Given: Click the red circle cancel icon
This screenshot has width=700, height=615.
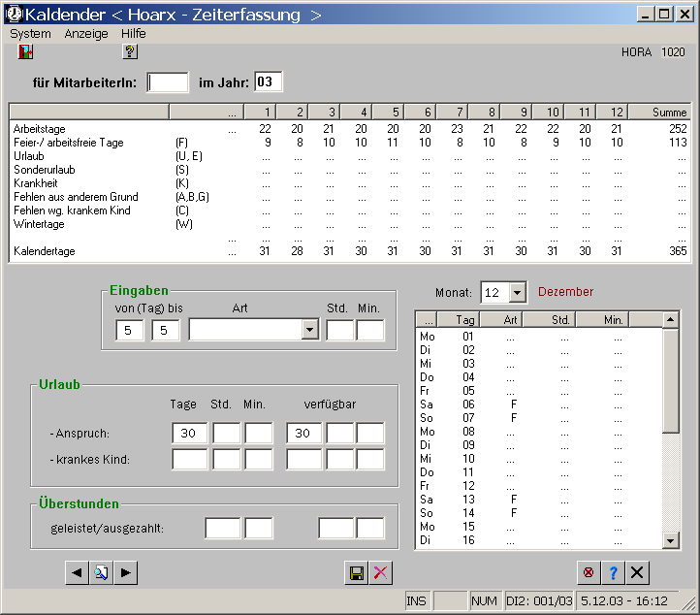Looking at the screenshot, I should click(589, 573).
